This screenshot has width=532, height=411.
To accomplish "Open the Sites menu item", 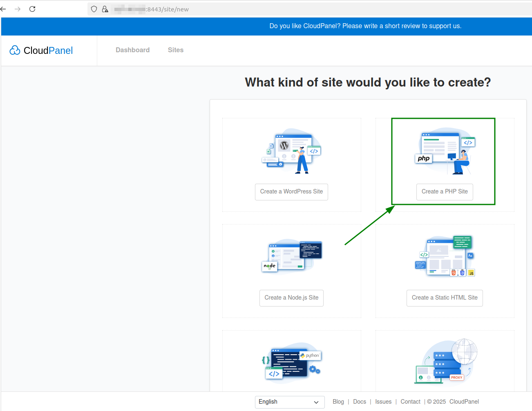I will 176,50.
